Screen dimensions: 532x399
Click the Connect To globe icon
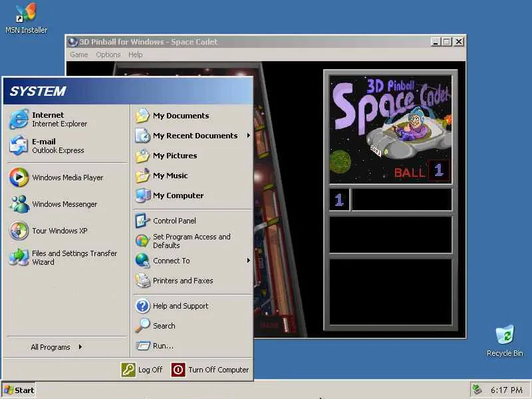(x=142, y=261)
